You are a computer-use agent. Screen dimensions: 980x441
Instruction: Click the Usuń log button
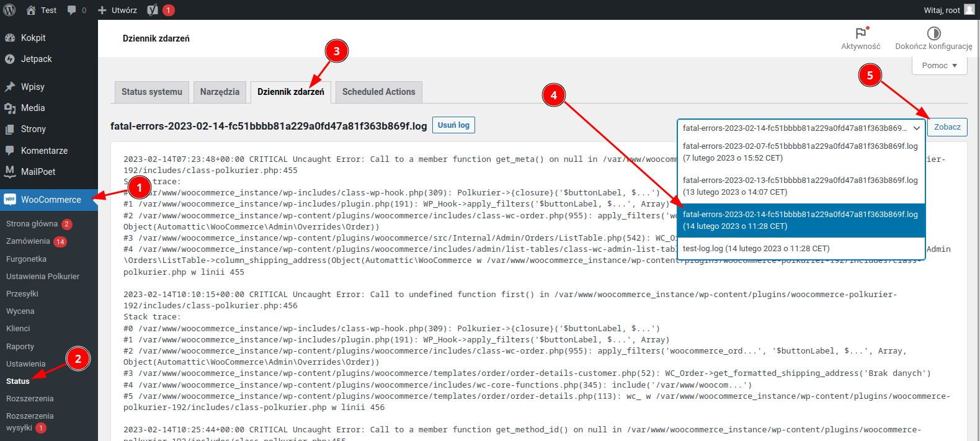coord(453,125)
